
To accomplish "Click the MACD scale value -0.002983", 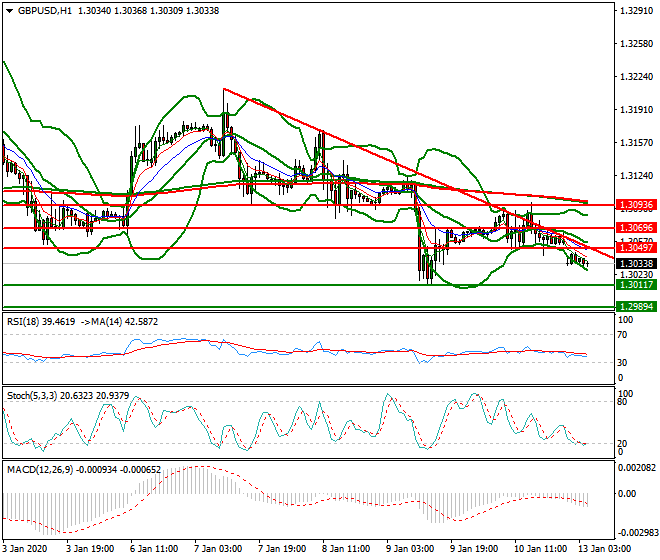I will click(x=637, y=533).
